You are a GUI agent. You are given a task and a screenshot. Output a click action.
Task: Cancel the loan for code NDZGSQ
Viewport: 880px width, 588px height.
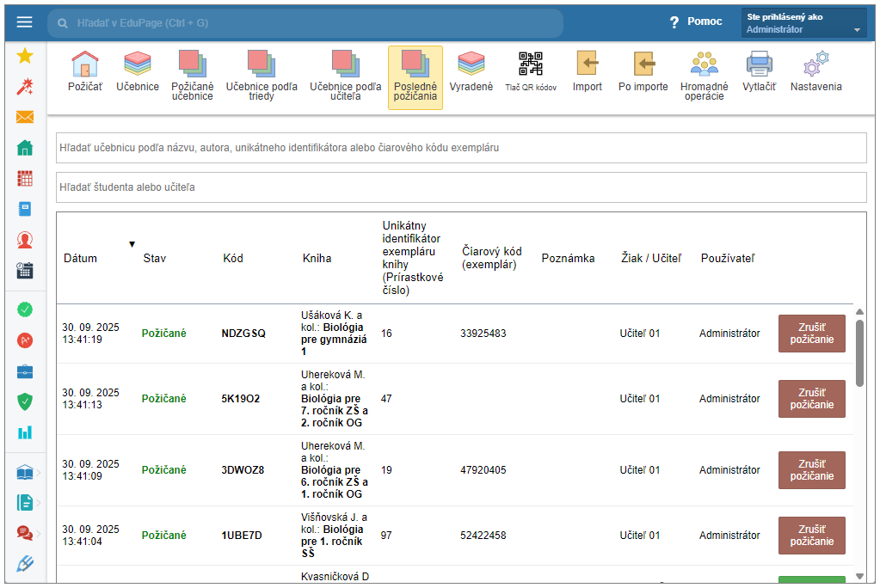tap(811, 334)
